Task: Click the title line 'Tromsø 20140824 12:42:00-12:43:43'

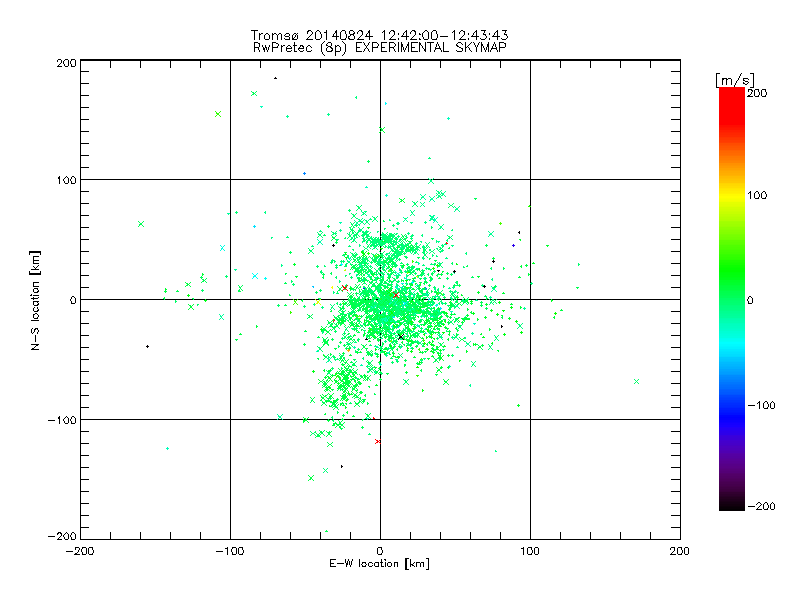Action: [x=379, y=35]
